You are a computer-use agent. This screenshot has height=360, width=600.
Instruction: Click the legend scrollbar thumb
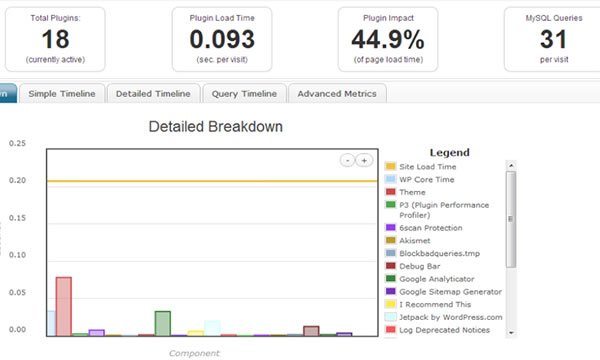point(511,219)
